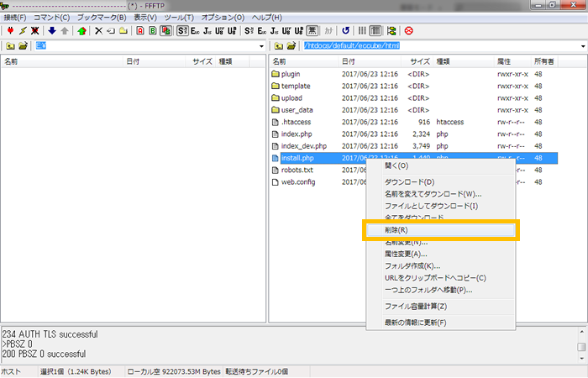588x378 pixels.
Task: Click the red Abort transfer icon
Action: click(x=408, y=31)
